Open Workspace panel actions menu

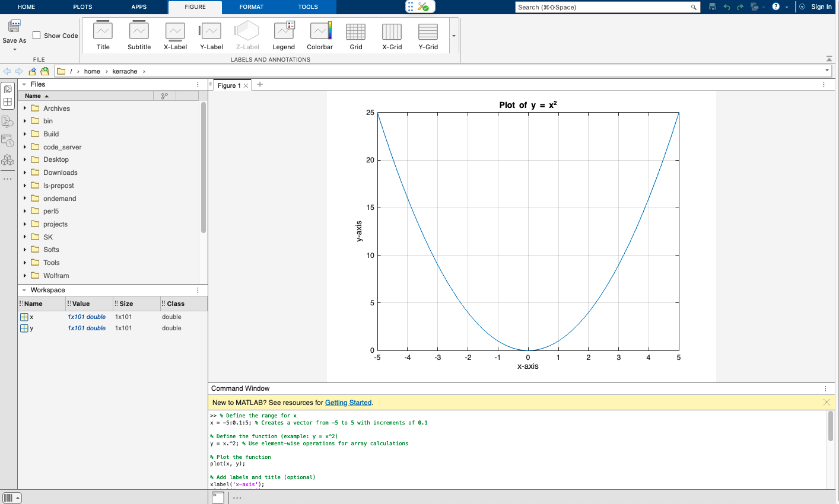point(198,290)
